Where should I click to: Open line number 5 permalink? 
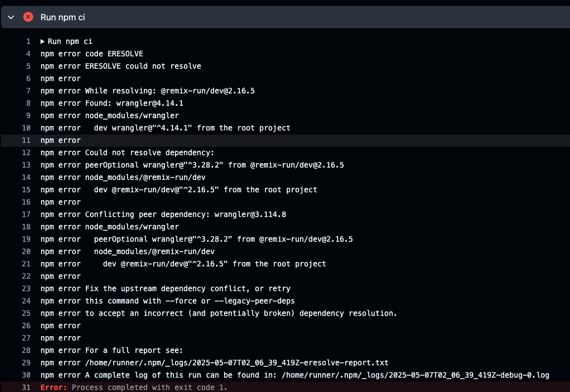tap(29, 66)
